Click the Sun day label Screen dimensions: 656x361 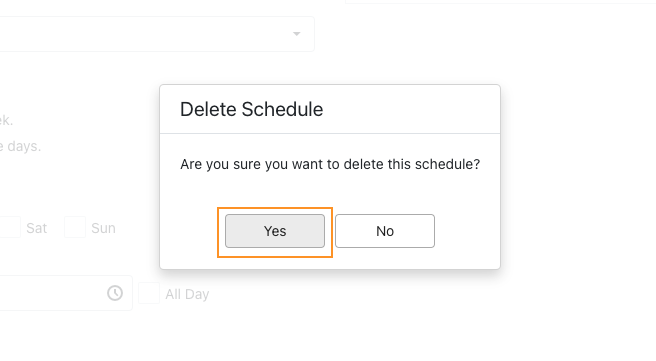tap(103, 228)
